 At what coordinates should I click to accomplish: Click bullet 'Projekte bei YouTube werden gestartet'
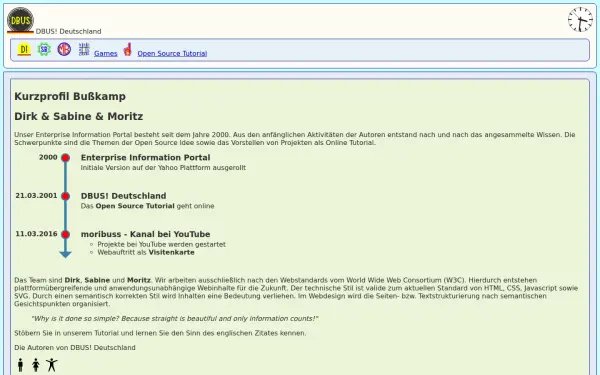coord(161,244)
